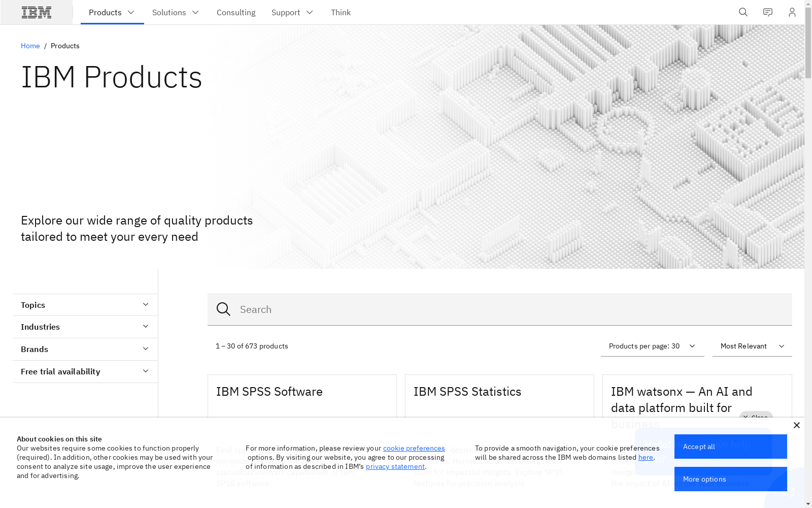
Task: Click the scrollbar down arrow
Action: point(808,504)
